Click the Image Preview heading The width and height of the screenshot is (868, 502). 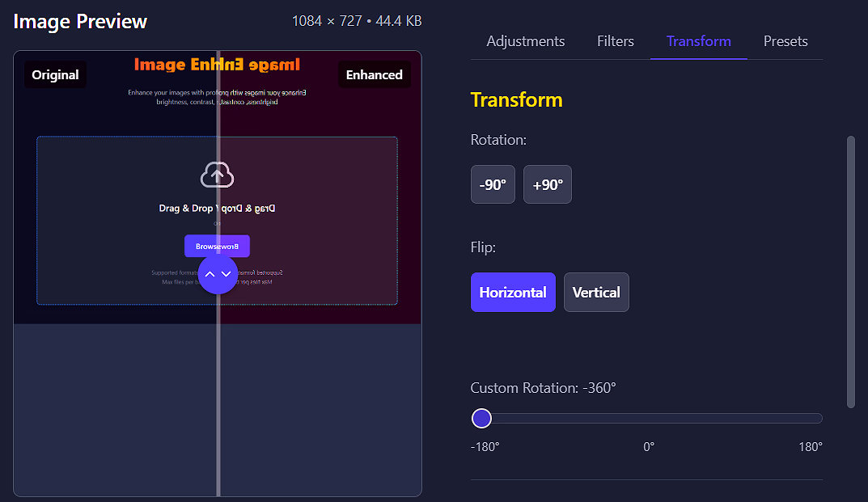click(x=80, y=21)
